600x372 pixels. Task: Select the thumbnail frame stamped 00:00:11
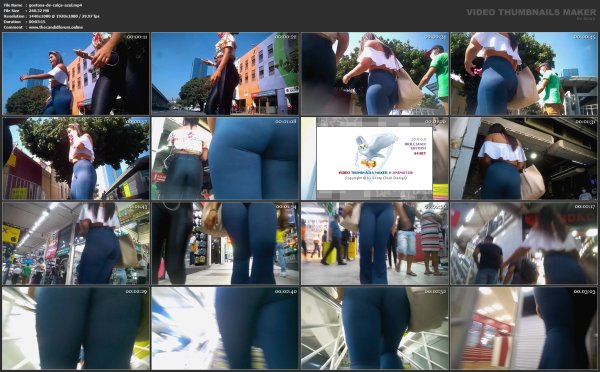[x=76, y=73]
